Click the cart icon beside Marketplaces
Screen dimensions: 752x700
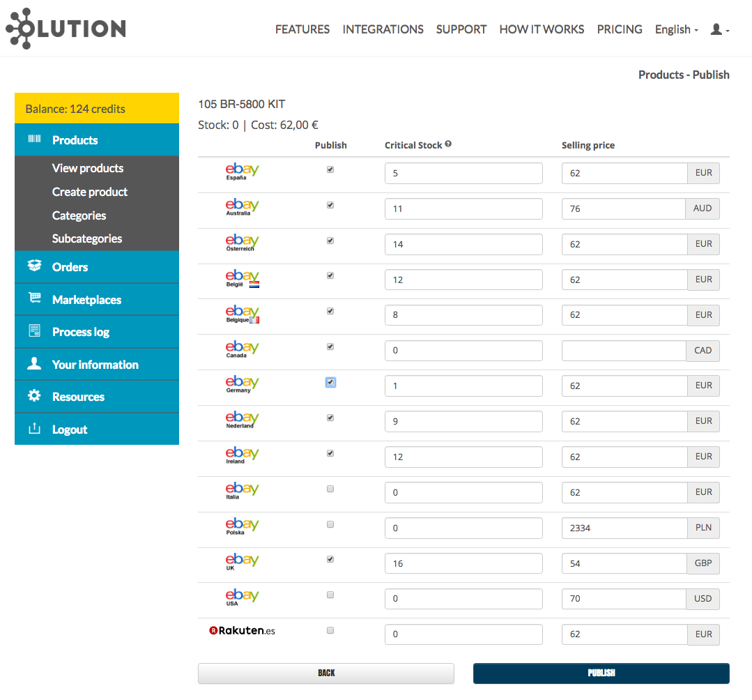(35, 298)
